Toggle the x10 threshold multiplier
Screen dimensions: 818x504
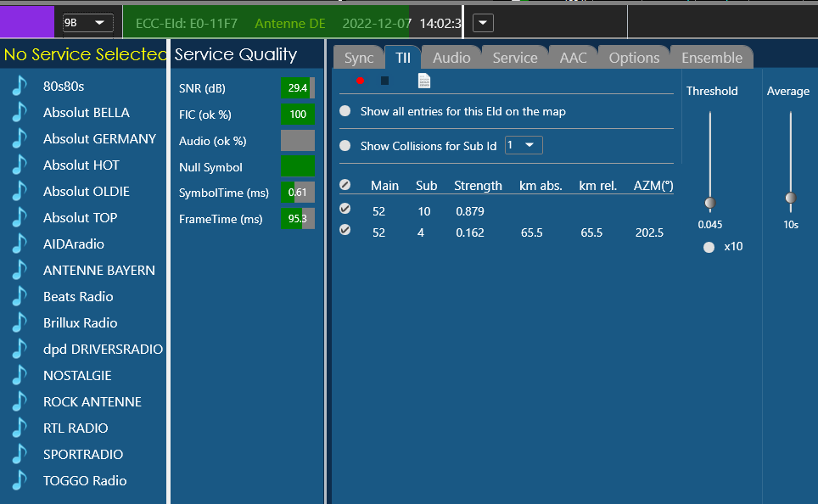coord(709,247)
